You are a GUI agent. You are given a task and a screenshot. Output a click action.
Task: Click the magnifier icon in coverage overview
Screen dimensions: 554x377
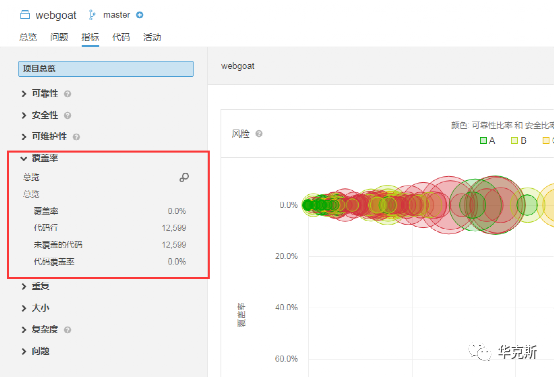tap(184, 177)
